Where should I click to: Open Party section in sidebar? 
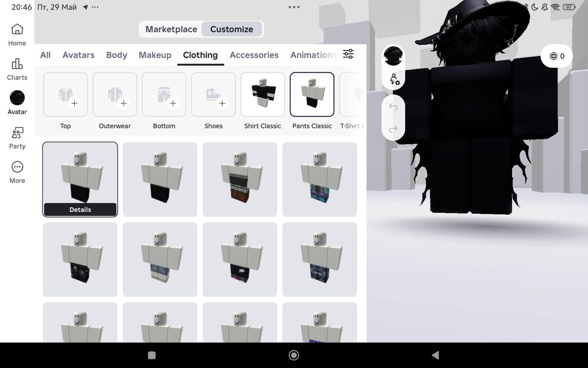[x=17, y=137]
